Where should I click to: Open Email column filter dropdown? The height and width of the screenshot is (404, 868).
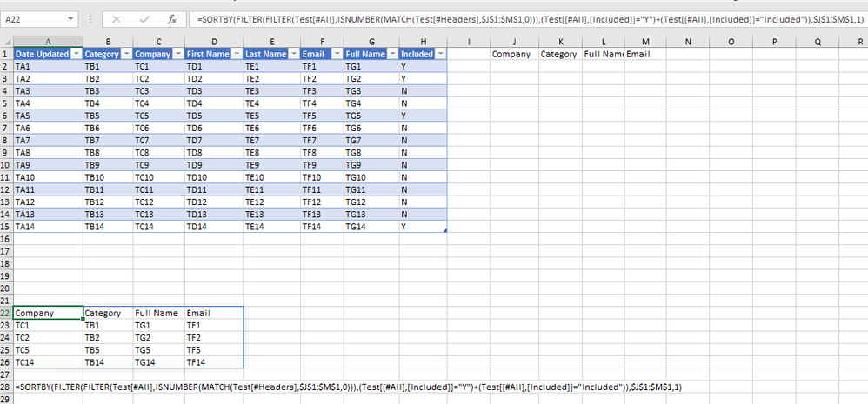337,54
